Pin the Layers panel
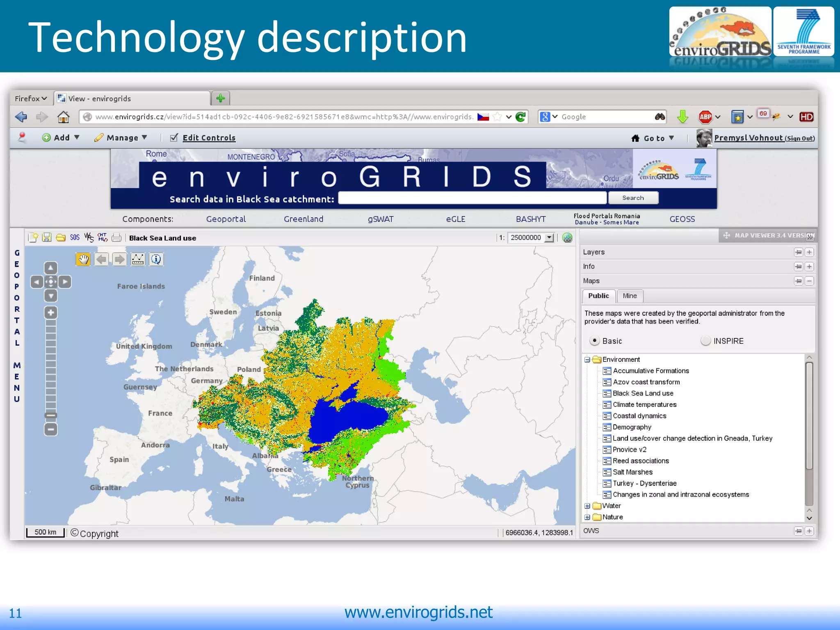Image resolution: width=840 pixels, height=630 pixels. (798, 252)
